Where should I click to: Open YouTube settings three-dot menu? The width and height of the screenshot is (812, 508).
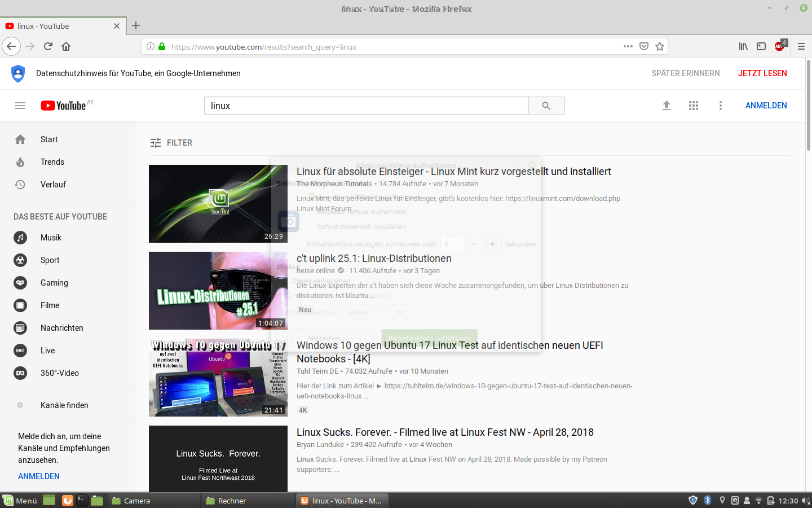pyautogui.click(x=721, y=106)
